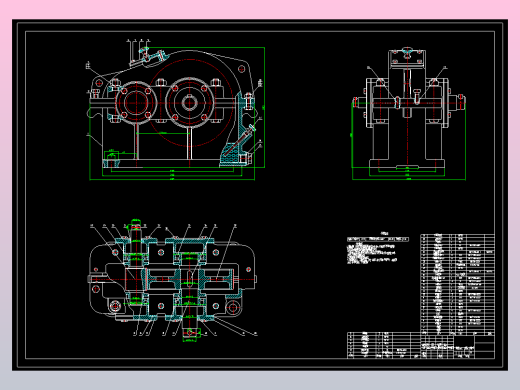Click the front view of the gearbox
The height and width of the screenshot is (390, 520).
point(176,110)
